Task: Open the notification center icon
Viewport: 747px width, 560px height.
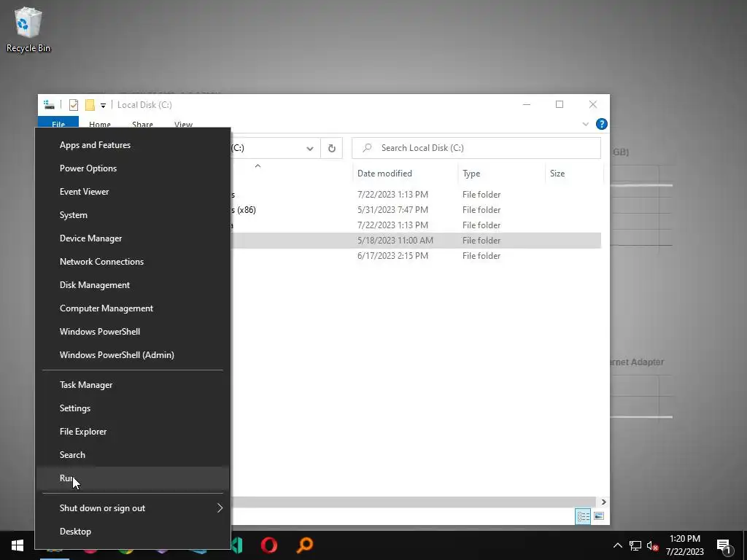Action: pos(724,546)
